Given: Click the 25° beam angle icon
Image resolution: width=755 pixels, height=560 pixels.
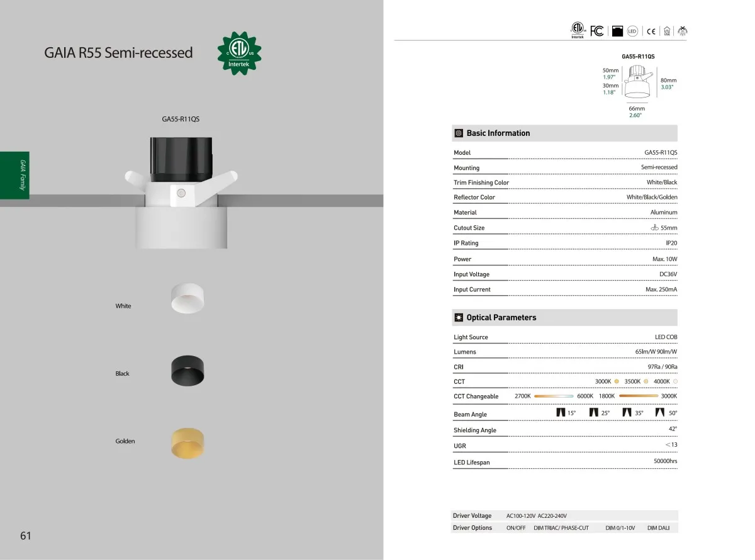Looking at the screenshot, I should pos(593,413).
